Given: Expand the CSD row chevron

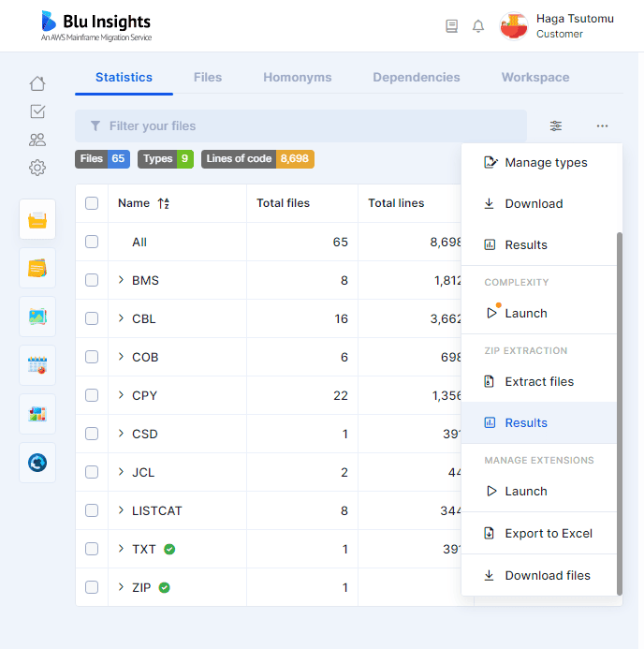Looking at the screenshot, I should point(121,434).
